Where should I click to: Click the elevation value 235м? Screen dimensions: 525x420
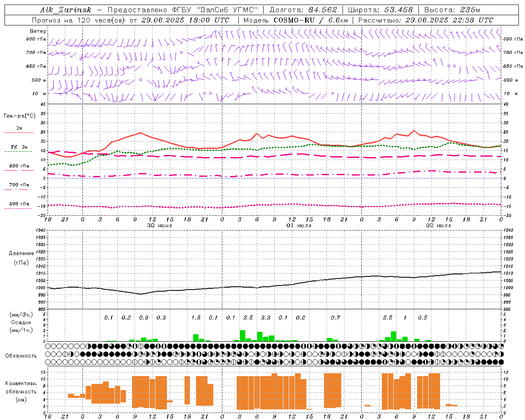point(470,10)
